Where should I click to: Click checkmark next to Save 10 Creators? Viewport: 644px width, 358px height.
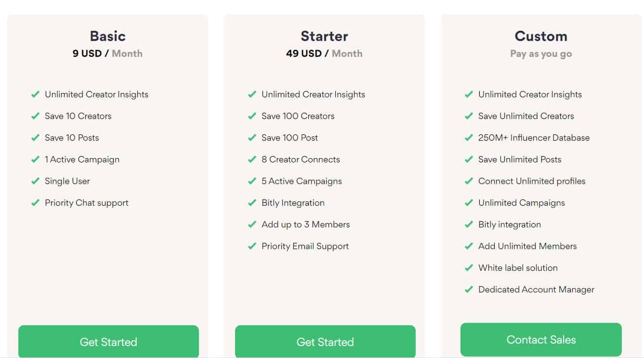pos(35,116)
